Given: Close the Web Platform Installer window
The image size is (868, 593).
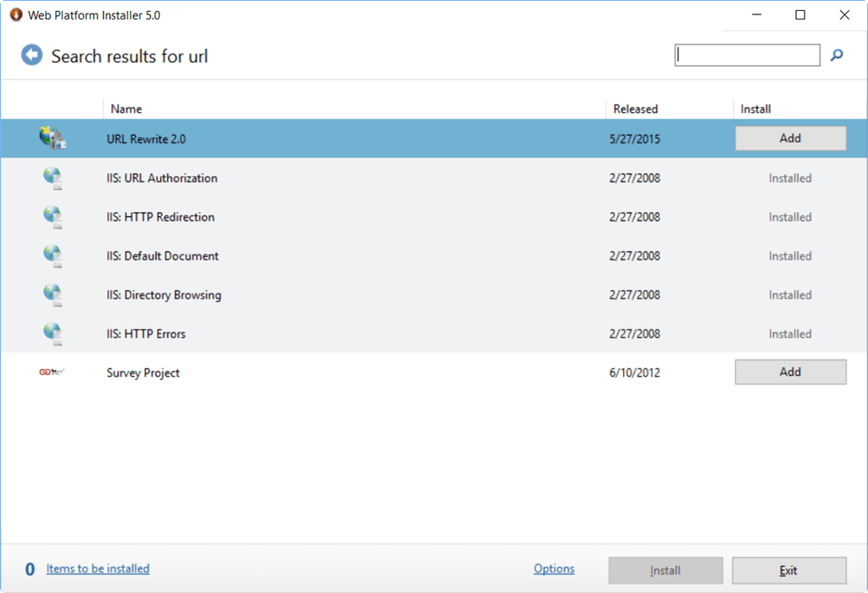Looking at the screenshot, I should tap(844, 15).
